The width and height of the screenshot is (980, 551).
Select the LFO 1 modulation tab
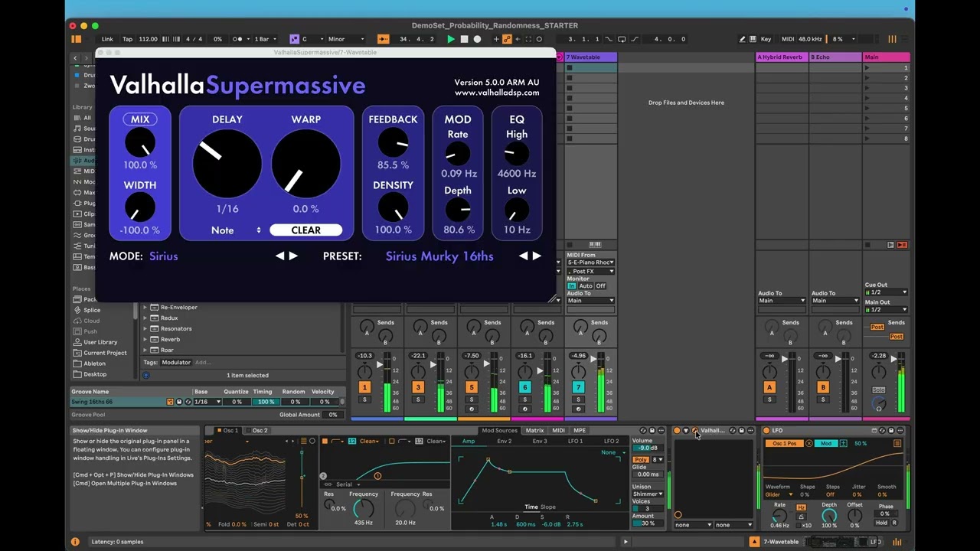575,442
